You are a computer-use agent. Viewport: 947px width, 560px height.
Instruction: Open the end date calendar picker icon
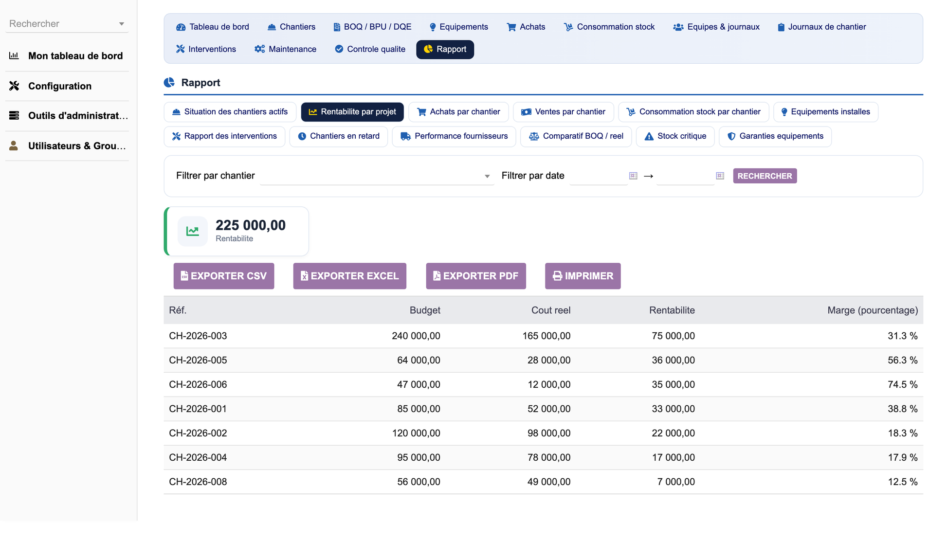(720, 176)
